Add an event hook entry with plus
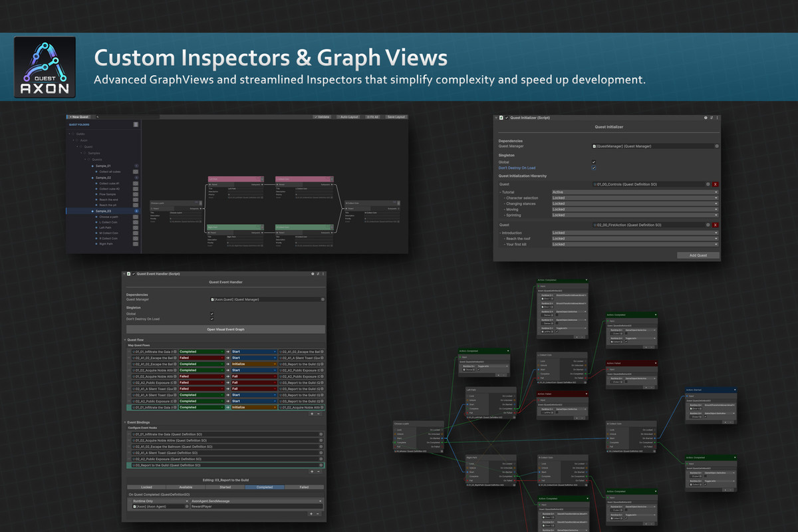The height and width of the screenshot is (532, 798). [312, 471]
